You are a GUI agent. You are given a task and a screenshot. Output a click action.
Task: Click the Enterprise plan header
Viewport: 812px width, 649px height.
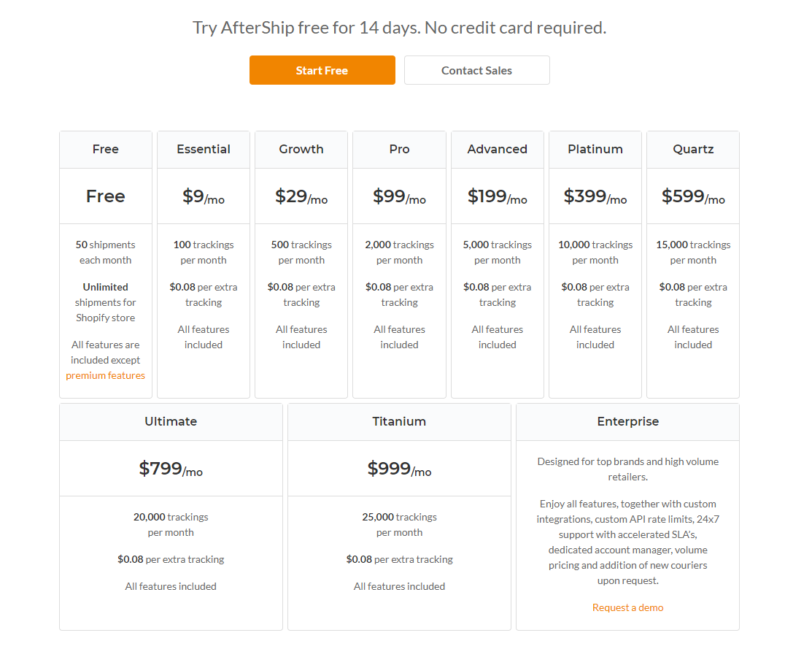pyautogui.click(x=627, y=421)
